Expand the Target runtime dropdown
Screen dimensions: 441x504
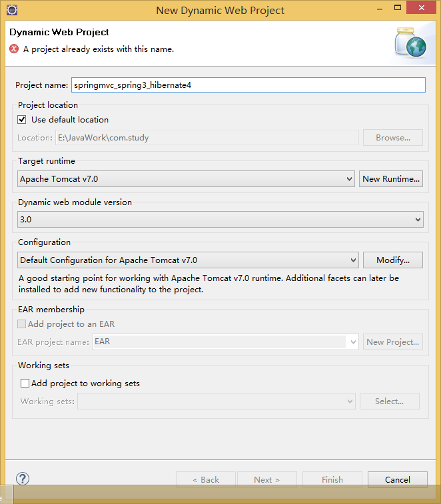tap(350, 179)
